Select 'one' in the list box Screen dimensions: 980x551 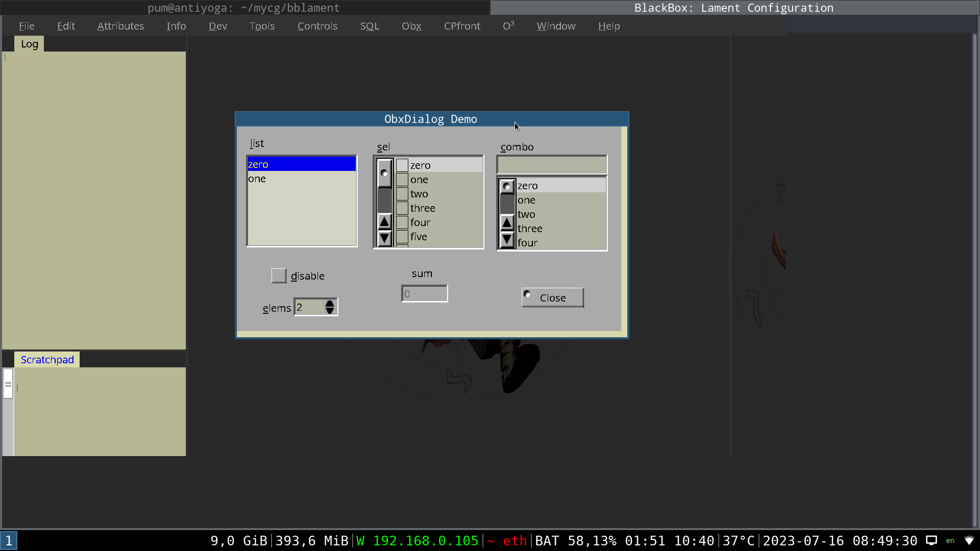click(x=257, y=179)
